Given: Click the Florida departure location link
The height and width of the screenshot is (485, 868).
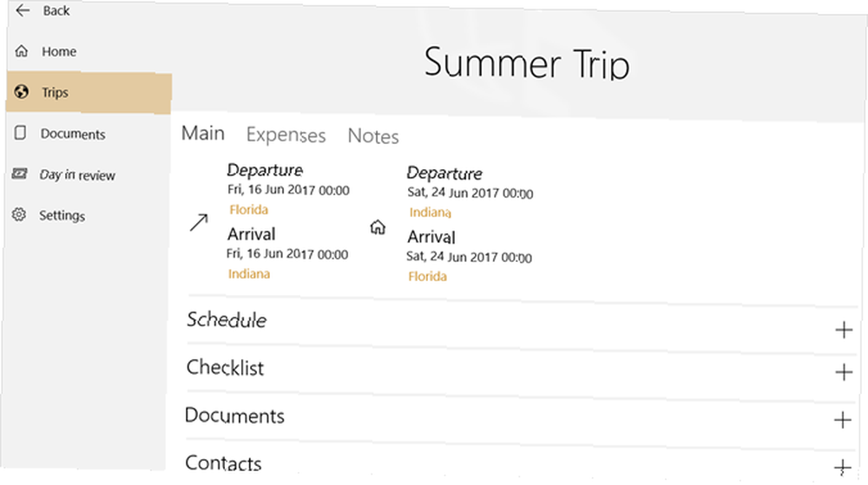Looking at the screenshot, I should 248,210.
